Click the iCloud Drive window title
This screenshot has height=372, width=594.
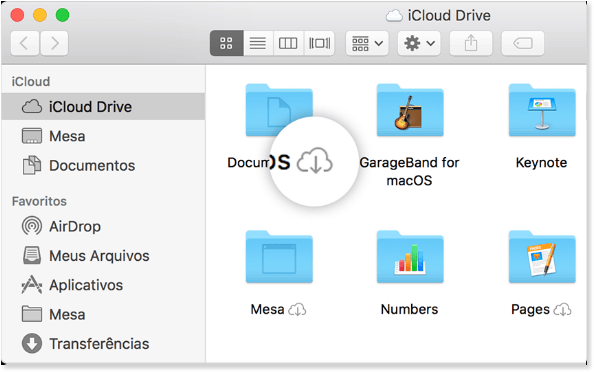click(x=449, y=16)
